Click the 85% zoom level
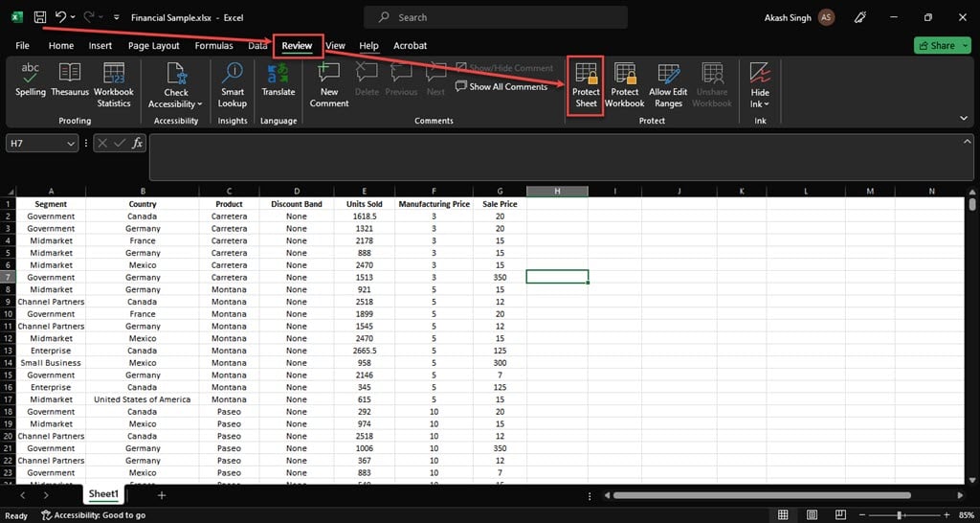Viewport: 980px width, 523px height. (x=967, y=515)
